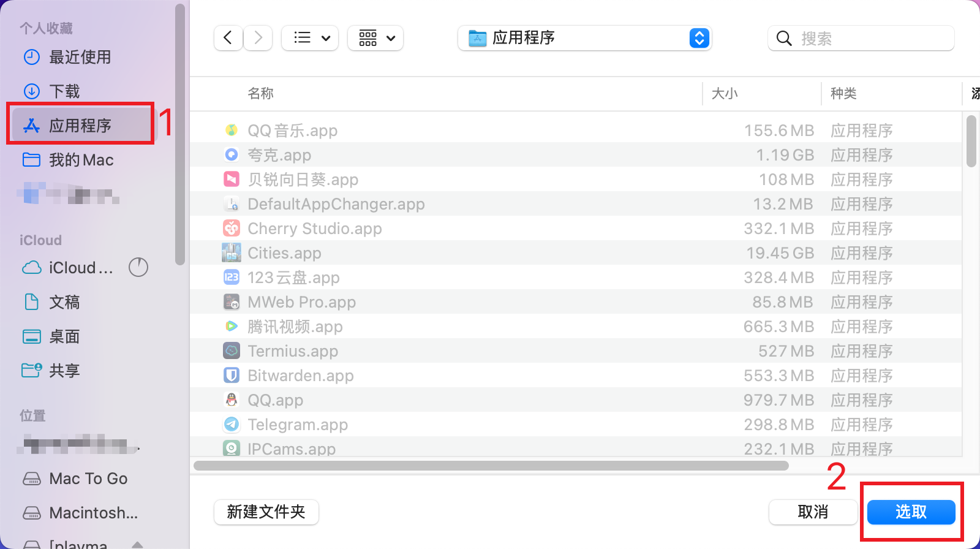Select the DefaultAppChanger.app icon
The height and width of the screenshot is (549, 980).
point(232,203)
